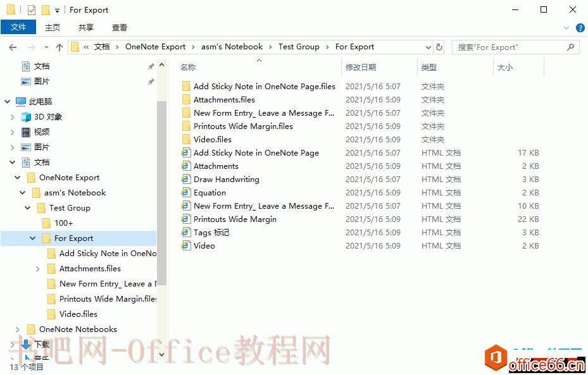The height and width of the screenshot is (375, 588).
Task: Select Video.files folder icon in file list
Action: [186, 139]
